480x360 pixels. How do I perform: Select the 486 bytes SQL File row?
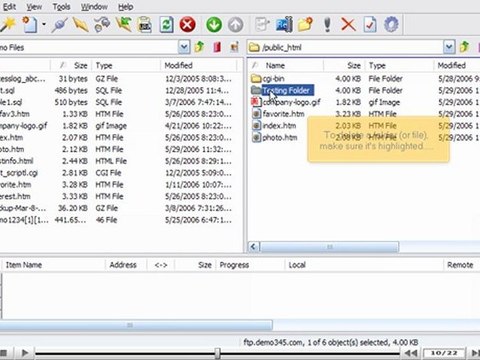coord(117,90)
